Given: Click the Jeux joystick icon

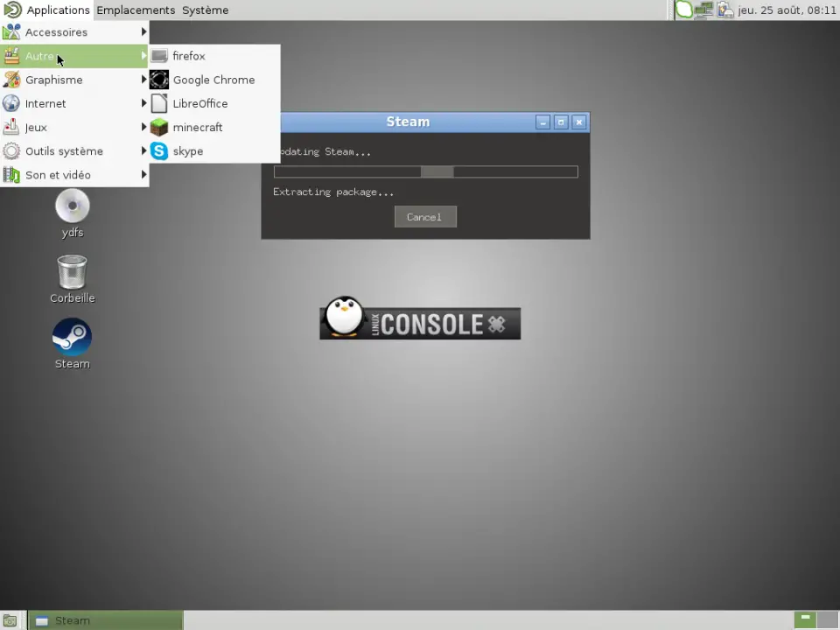Looking at the screenshot, I should (x=11, y=127).
